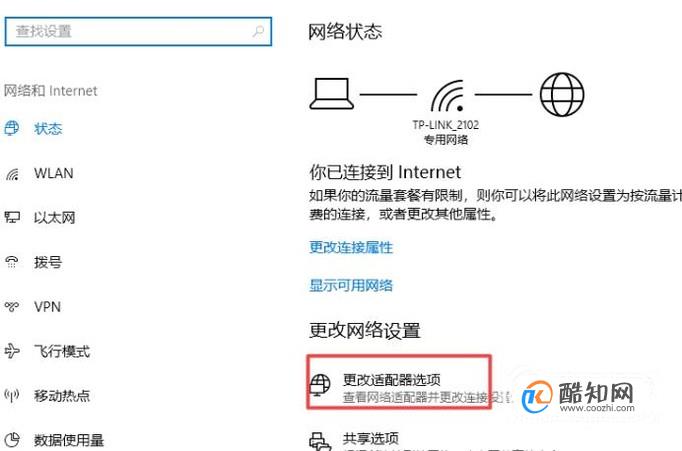The width and height of the screenshot is (682, 451).
Task: Click the globe status icon in sidebar
Action: pyautogui.click(x=12, y=128)
